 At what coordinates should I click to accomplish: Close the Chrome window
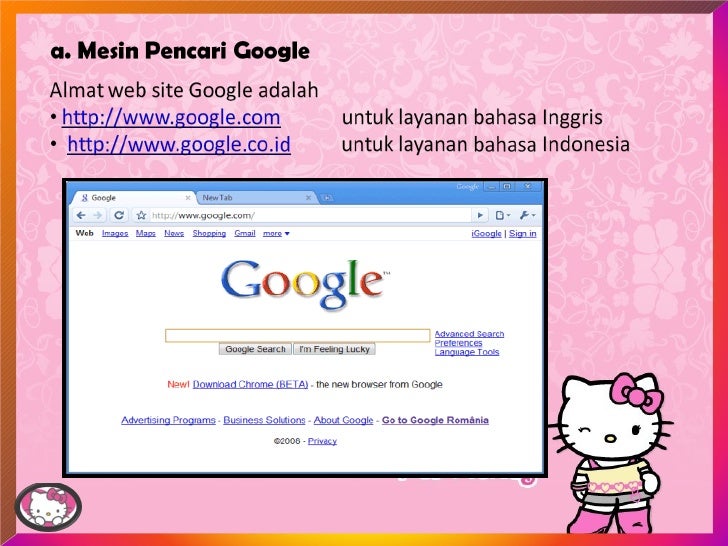[x=528, y=187]
